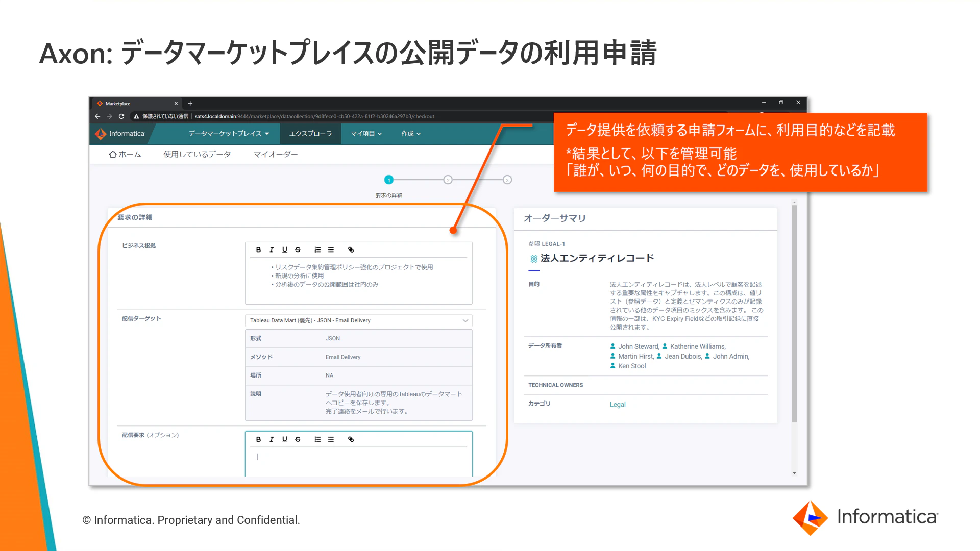The width and height of the screenshot is (980, 551).
Task: Click into the ビジネス根拠 text area
Action: [x=359, y=280]
